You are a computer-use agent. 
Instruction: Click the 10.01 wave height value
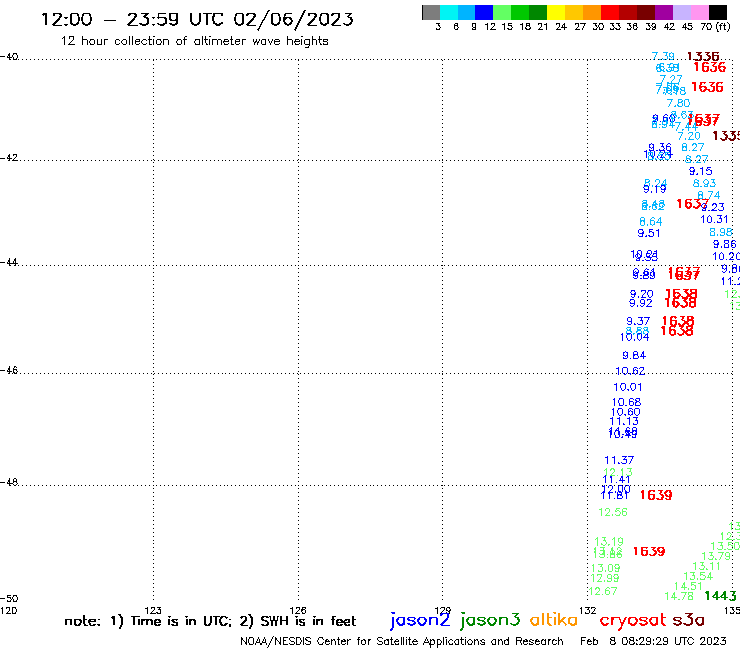pyautogui.click(x=627, y=387)
